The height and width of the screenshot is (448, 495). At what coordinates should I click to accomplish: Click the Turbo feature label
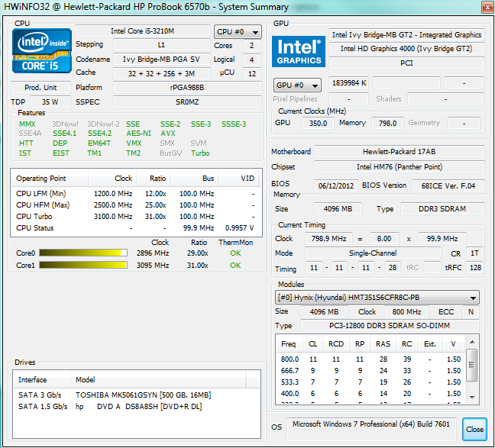click(x=200, y=153)
